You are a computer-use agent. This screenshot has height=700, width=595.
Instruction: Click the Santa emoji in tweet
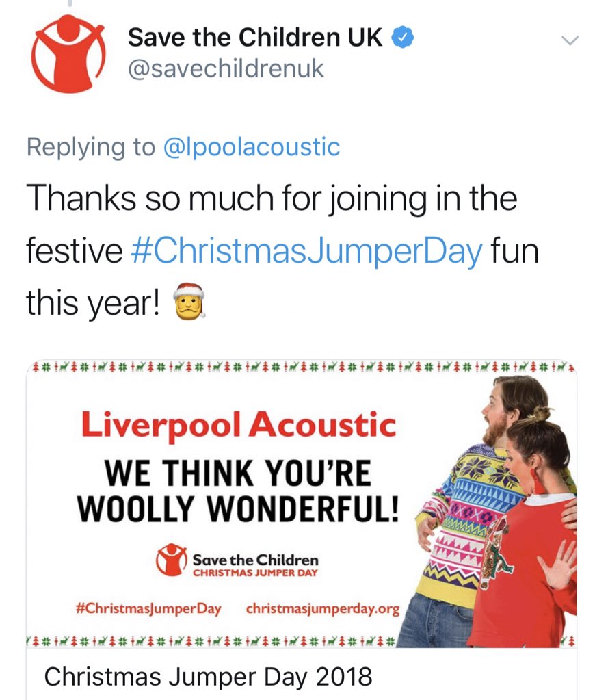coord(189,301)
